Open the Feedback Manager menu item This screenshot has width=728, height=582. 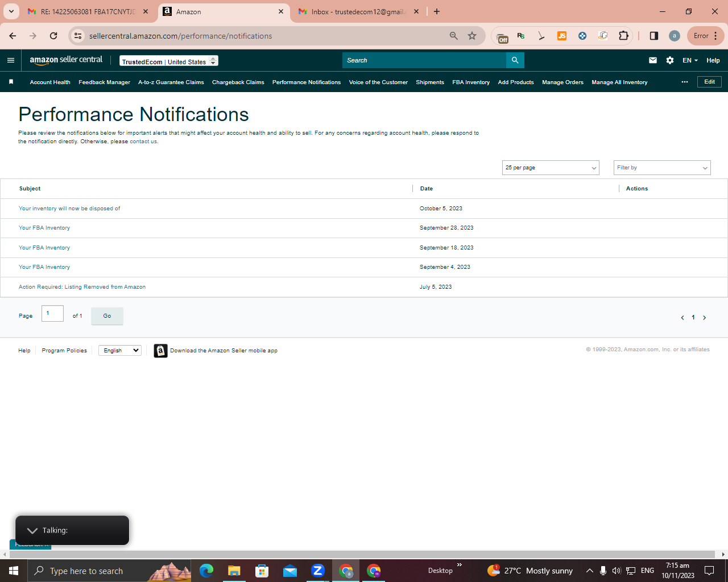104,82
